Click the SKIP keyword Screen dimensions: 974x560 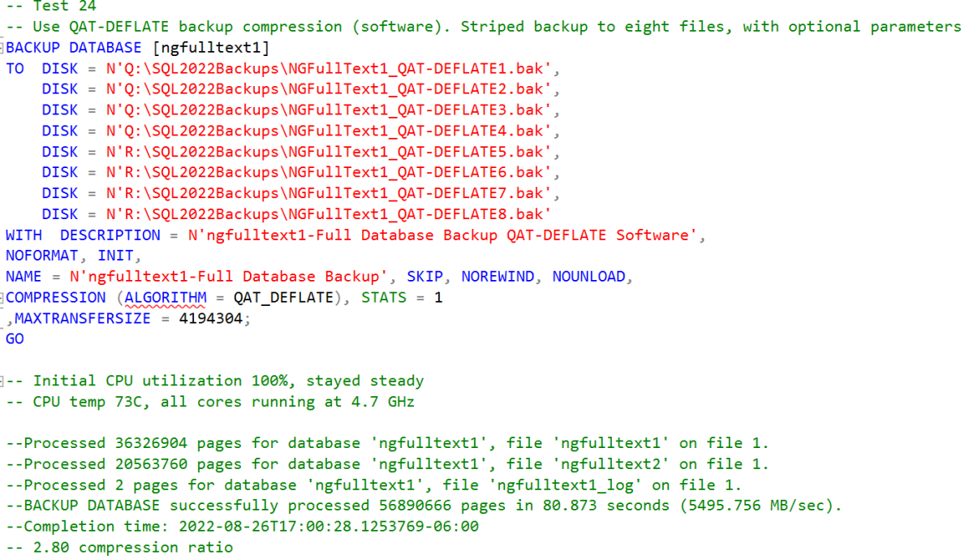click(425, 276)
